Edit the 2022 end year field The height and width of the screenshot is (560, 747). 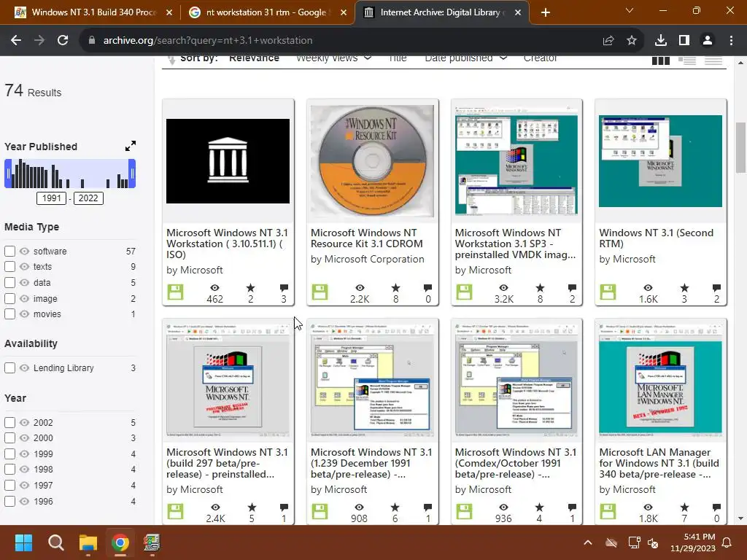point(88,198)
